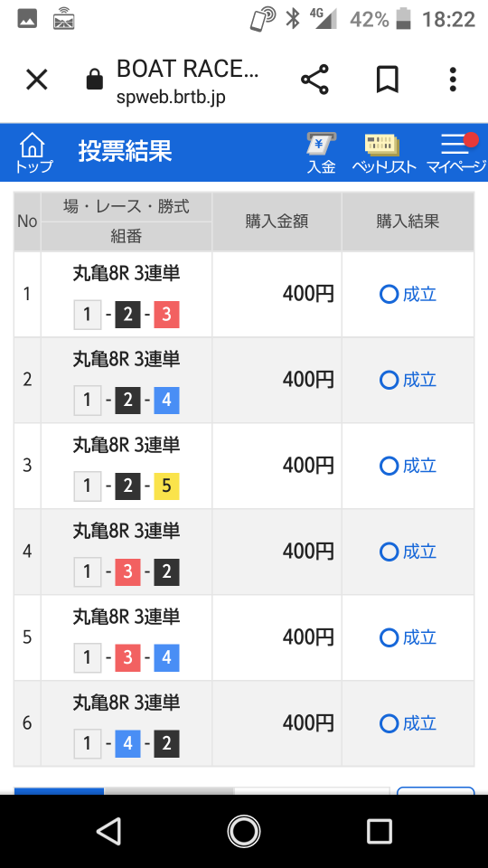
Task: Tap the outlined button at the bottom right
Action: (436, 791)
